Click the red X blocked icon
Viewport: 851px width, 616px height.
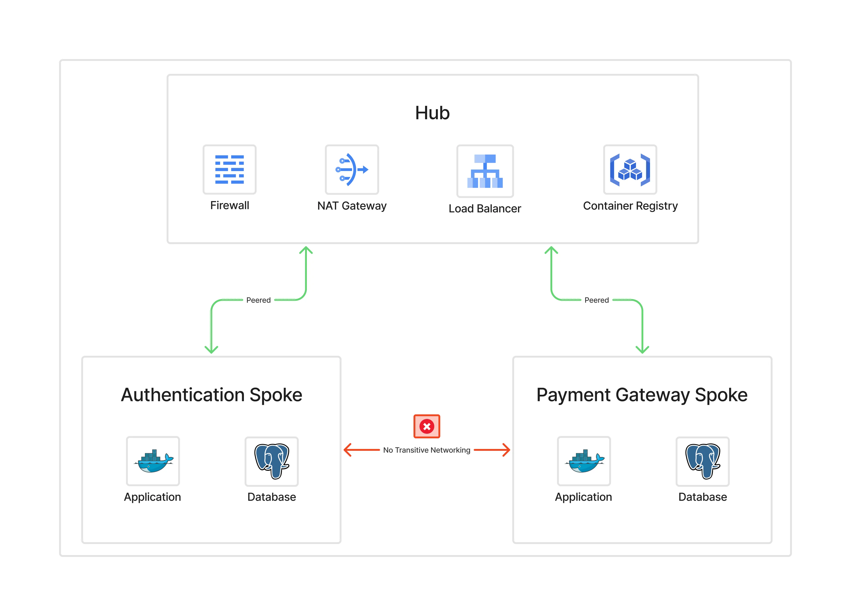pos(427,426)
